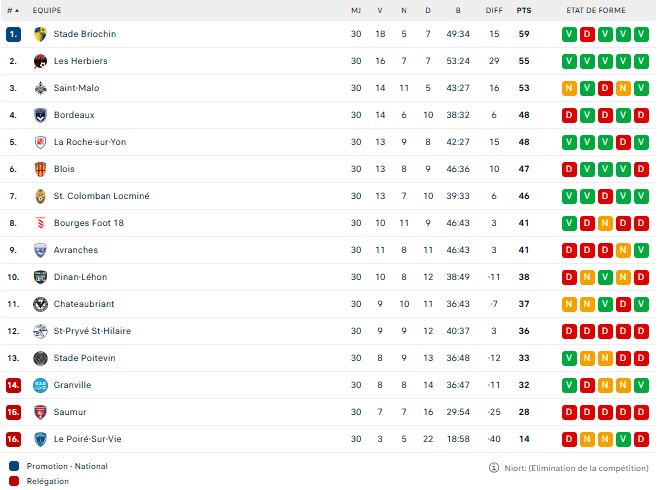
Task: Click the Blois striped crest icon
Action: pos(40,169)
